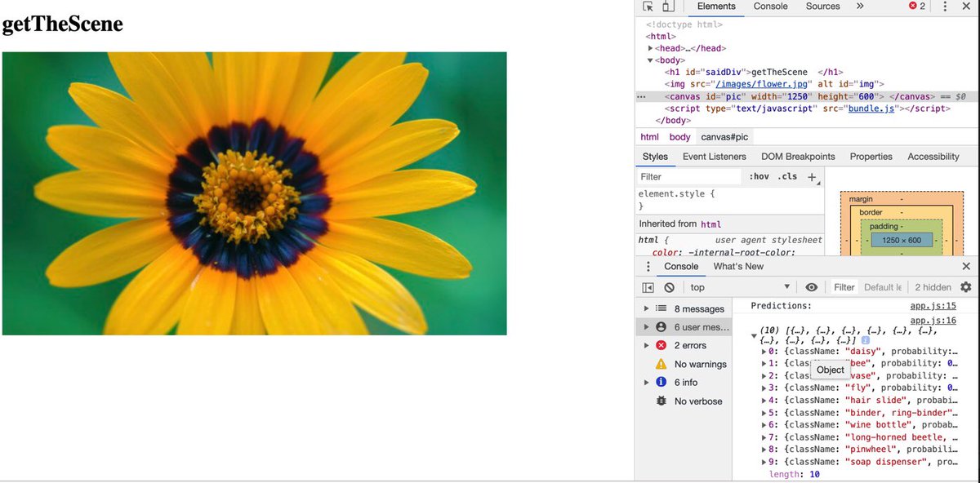Open the app.js:16 source link
The height and width of the screenshot is (483, 980).
coord(933,321)
